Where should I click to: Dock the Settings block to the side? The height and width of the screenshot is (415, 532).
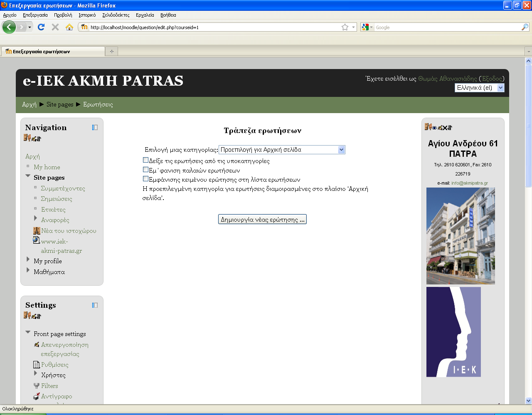point(95,305)
